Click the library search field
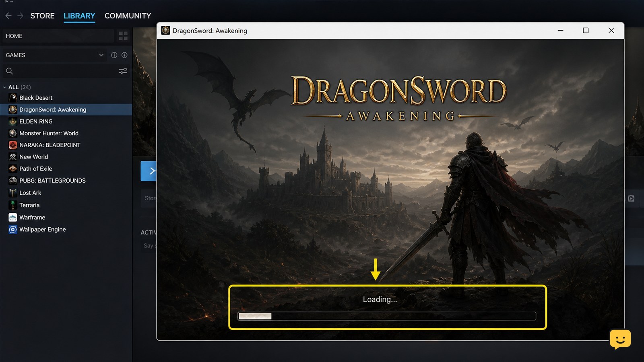The width and height of the screenshot is (644, 362). point(66,71)
